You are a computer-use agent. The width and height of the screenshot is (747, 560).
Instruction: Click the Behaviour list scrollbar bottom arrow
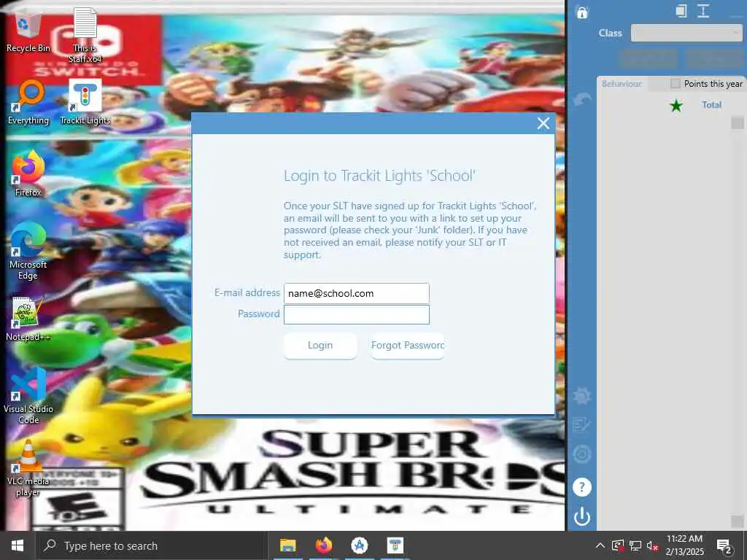pos(737,521)
